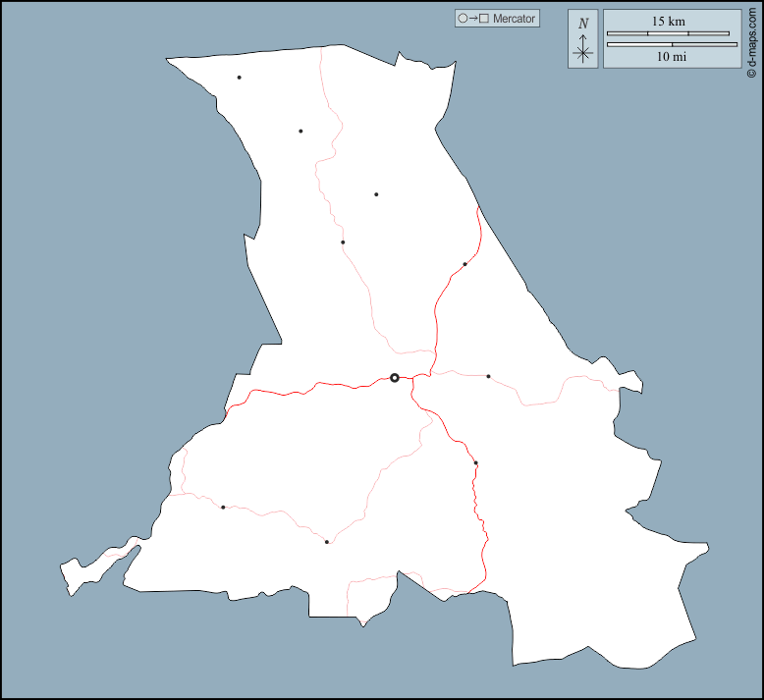Click the circle-to-square projection symbol
764x700 pixels.
[x=473, y=19]
